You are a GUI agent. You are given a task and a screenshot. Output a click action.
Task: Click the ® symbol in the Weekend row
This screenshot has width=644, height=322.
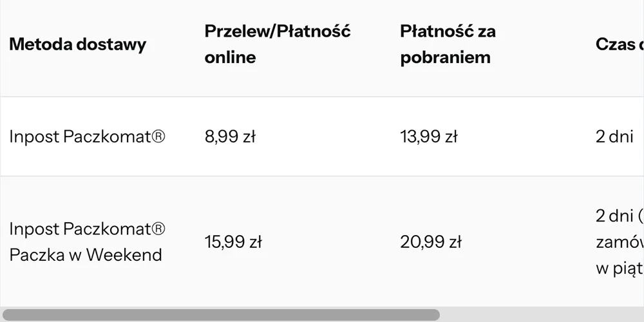(159, 229)
